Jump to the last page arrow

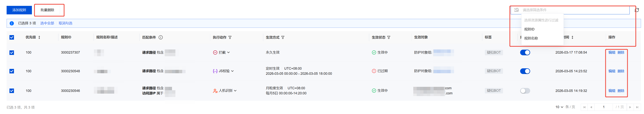pos(637,107)
